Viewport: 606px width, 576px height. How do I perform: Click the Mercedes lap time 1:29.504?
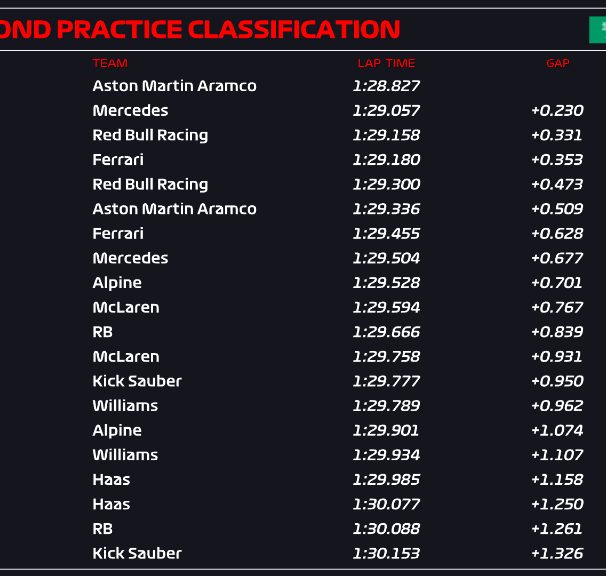[386, 258]
